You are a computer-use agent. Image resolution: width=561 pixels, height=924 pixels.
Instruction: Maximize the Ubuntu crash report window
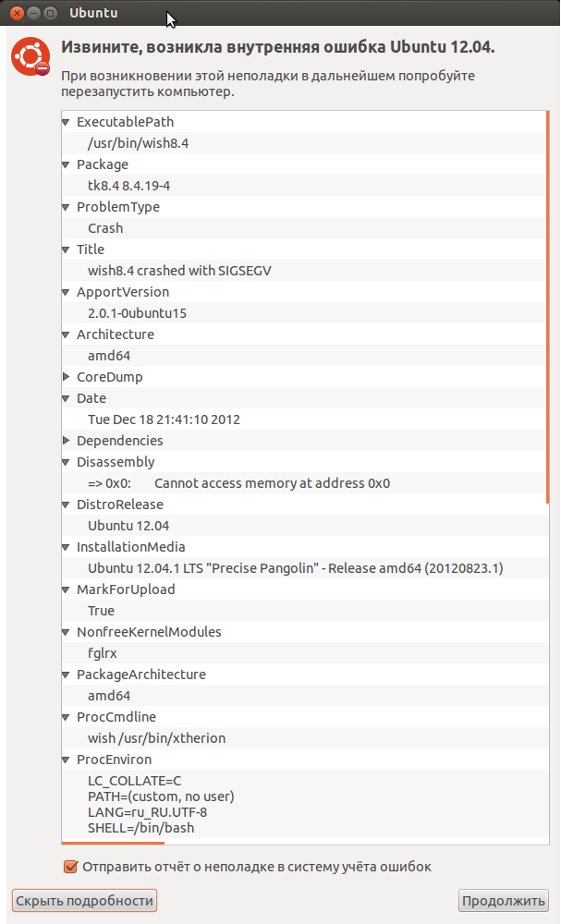[x=51, y=13]
